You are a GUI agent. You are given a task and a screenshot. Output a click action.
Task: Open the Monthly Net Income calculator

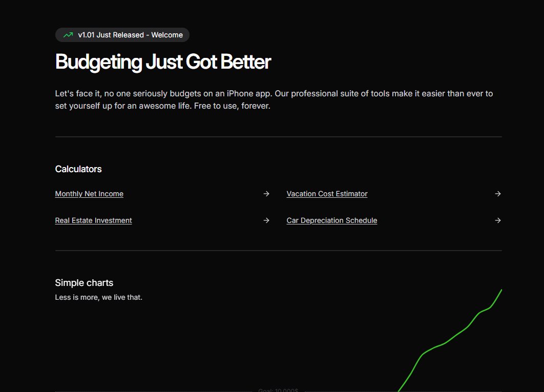point(89,194)
